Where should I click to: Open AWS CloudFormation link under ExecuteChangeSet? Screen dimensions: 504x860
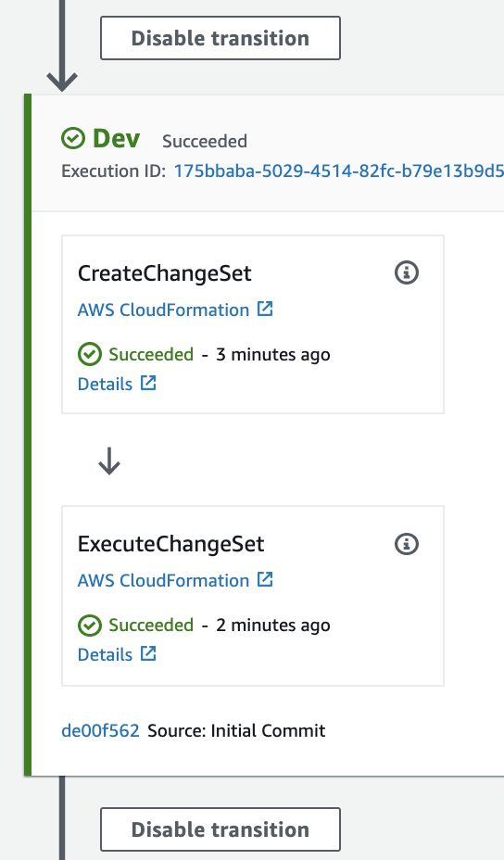tap(163, 580)
